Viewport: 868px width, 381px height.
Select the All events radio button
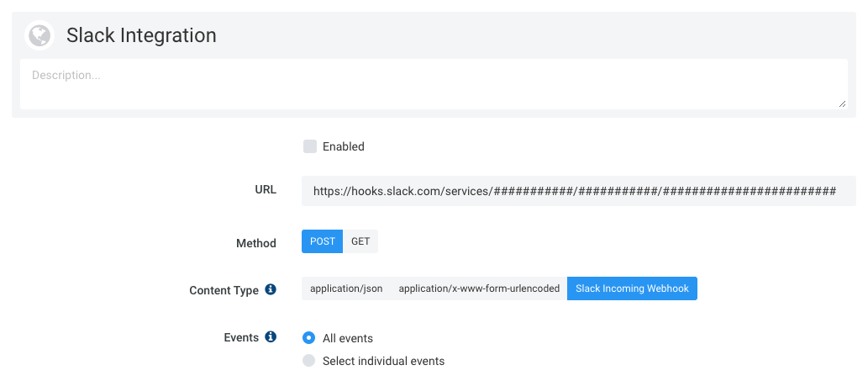point(309,338)
